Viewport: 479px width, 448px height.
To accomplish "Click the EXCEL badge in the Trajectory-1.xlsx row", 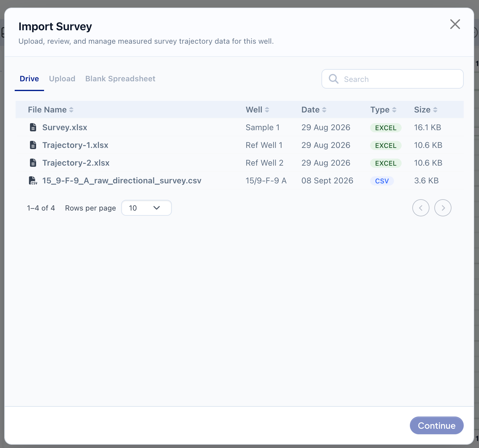I will 386,145.
